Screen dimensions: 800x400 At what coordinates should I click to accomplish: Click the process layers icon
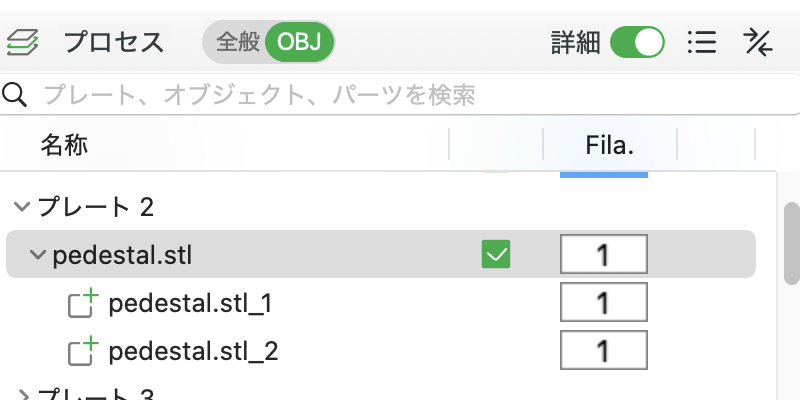coord(21,42)
